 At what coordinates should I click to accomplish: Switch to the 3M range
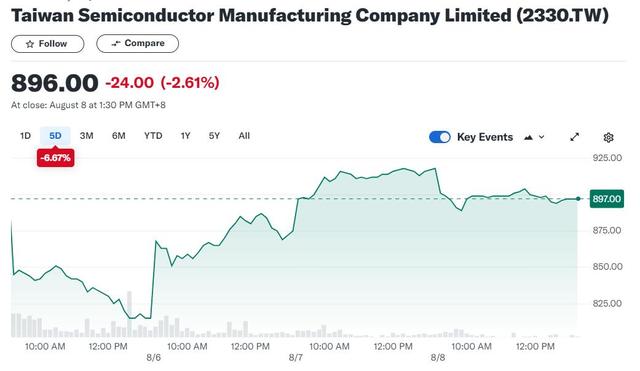pyautogui.click(x=87, y=136)
